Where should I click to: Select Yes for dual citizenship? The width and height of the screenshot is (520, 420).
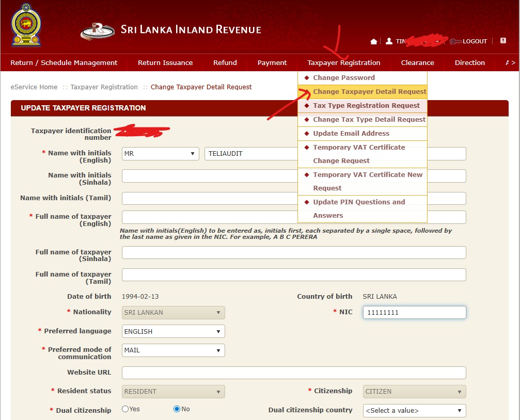(x=125, y=409)
